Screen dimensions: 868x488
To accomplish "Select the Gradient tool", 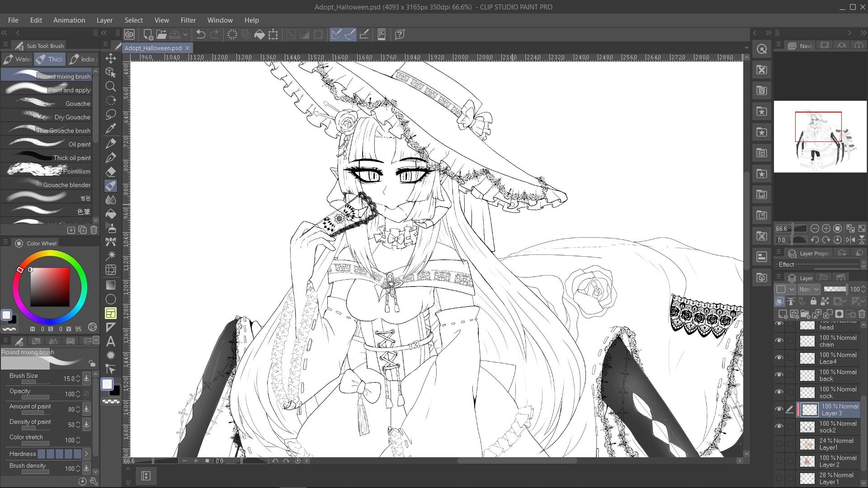I will point(111,285).
